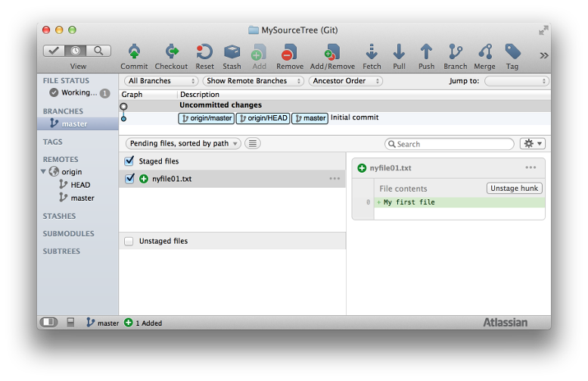Image resolution: width=588 pixels, height=381 pixels.
Task: Click the TAGS sidebar section
Action: [x=52, y=142]
